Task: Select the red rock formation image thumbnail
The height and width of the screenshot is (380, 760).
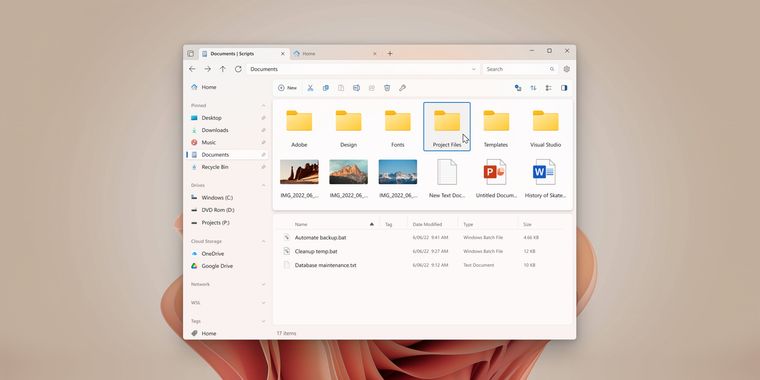Action: tap(299, 172)
